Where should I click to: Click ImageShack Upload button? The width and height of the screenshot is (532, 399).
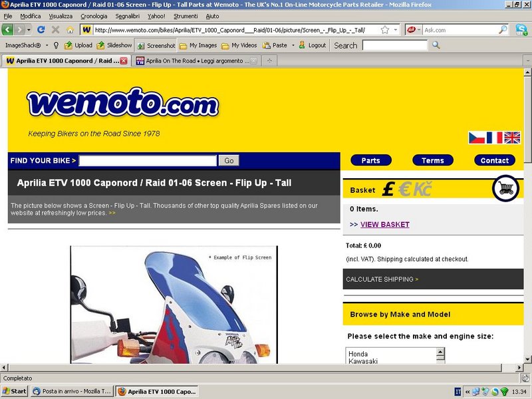[78, 45]
